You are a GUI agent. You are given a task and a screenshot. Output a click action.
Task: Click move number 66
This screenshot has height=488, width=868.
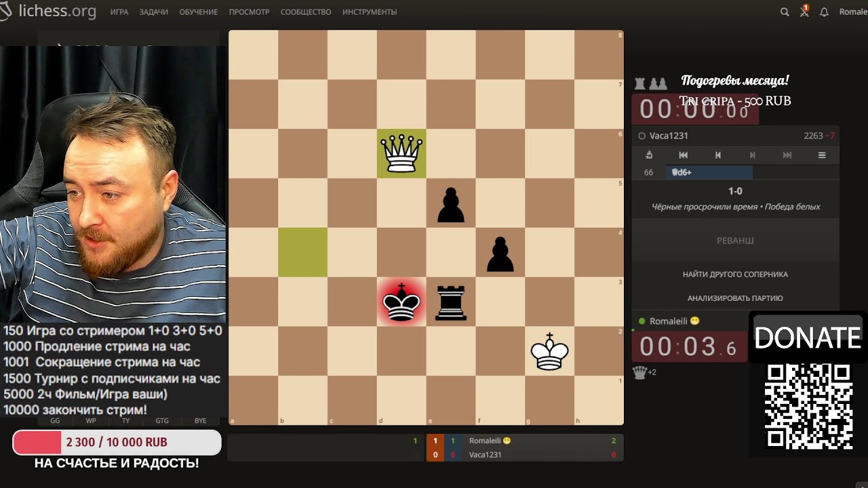(649, 172)
